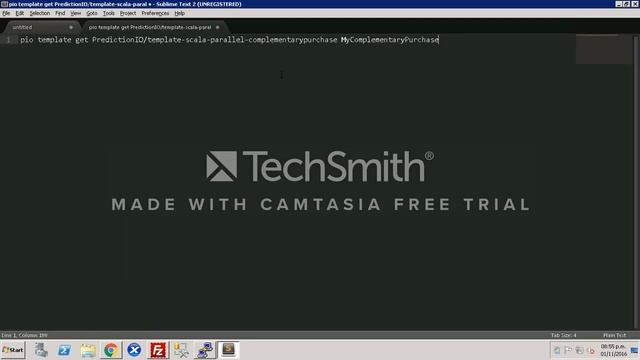This screenshot has height=360, width=640.
Task: Restore down the Sublime Text window
Action: 627,4
